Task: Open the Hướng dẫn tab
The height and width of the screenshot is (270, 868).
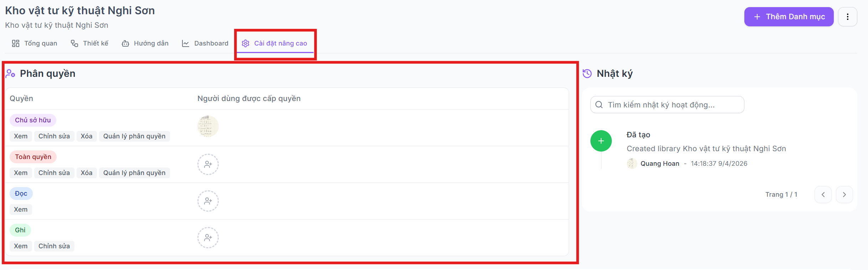Action: pos(145,43)
